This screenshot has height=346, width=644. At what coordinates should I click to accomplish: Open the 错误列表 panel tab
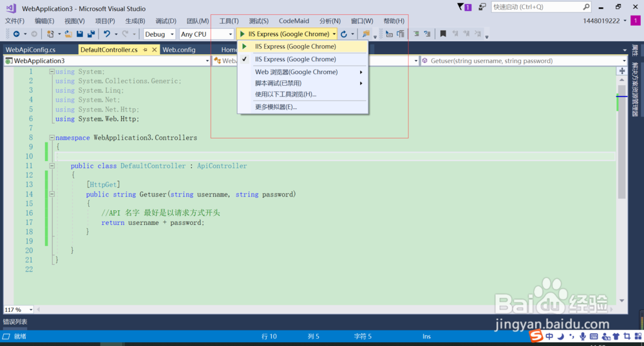[15, 322]
